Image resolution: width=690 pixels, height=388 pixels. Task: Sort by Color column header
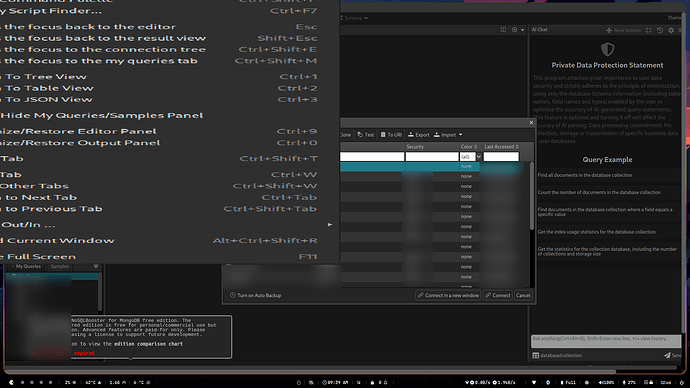[469, 147]
